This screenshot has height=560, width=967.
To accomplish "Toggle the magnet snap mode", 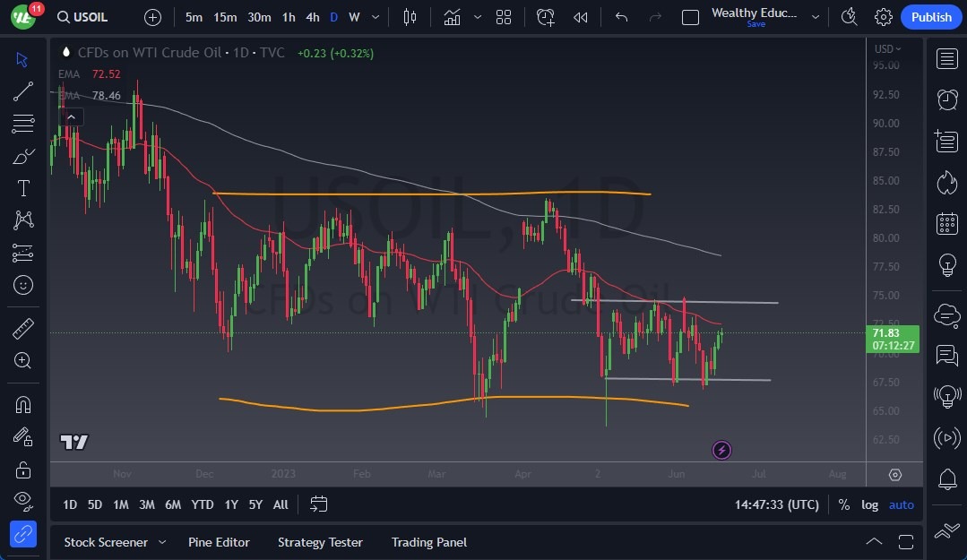I will pos(23,404).
